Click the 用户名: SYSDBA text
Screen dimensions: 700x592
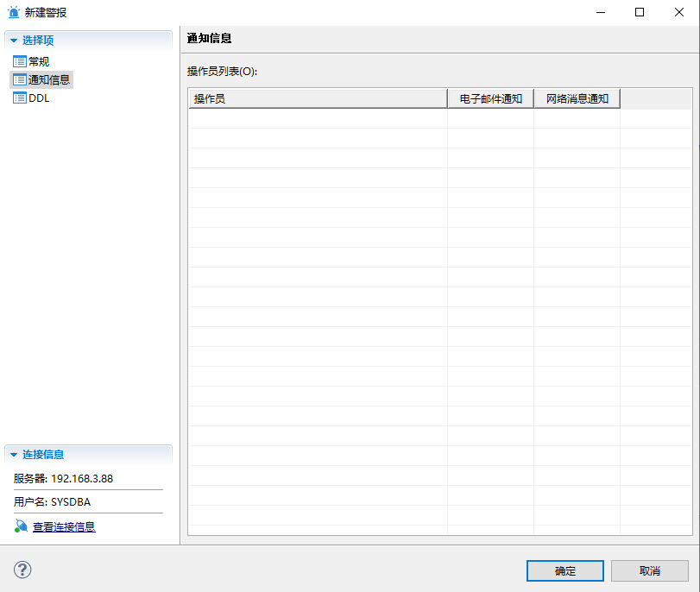coord(53,501)
